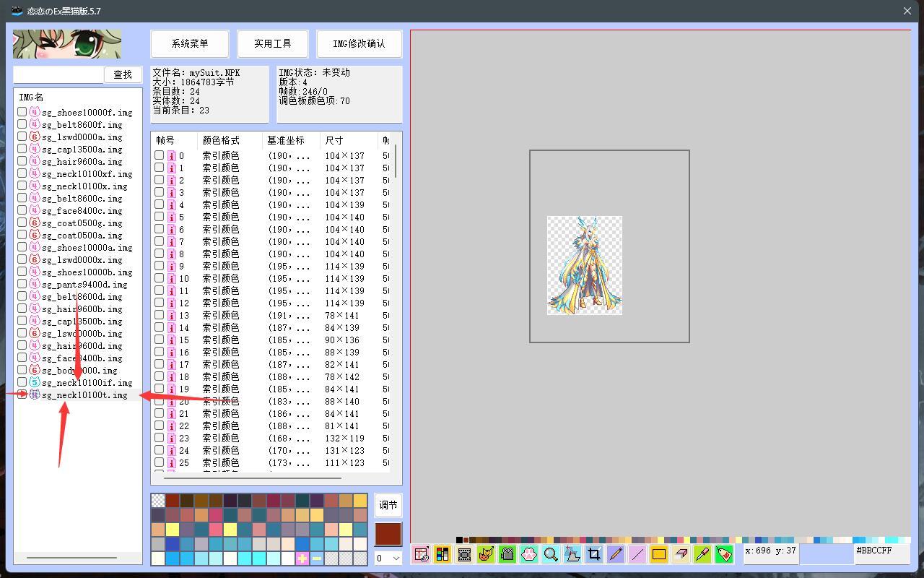Click the 颜色格式 column header
Image resolution: width=924 pixels, height=578 pixels.
(230, 140)
